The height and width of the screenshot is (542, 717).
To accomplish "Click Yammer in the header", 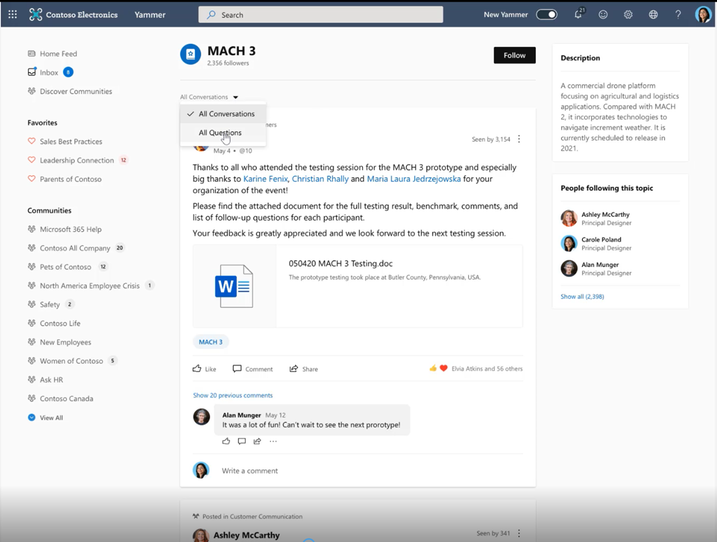I will [x=150, y=15].
